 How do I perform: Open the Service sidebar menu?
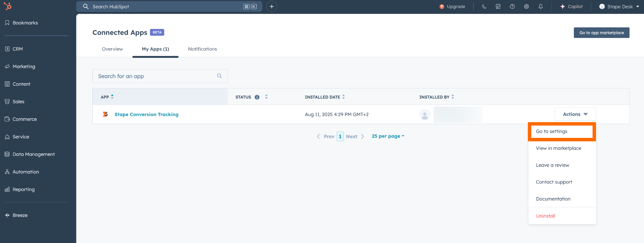[17, 137]
